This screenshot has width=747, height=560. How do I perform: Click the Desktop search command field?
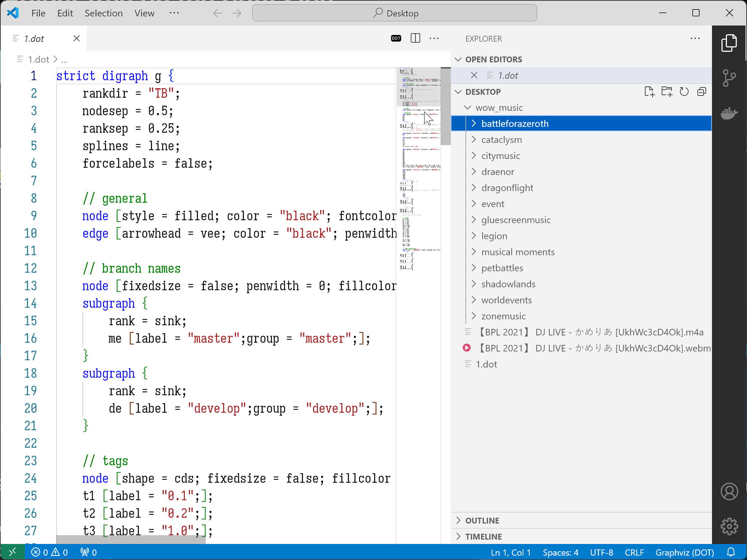[x=394, y=13]
